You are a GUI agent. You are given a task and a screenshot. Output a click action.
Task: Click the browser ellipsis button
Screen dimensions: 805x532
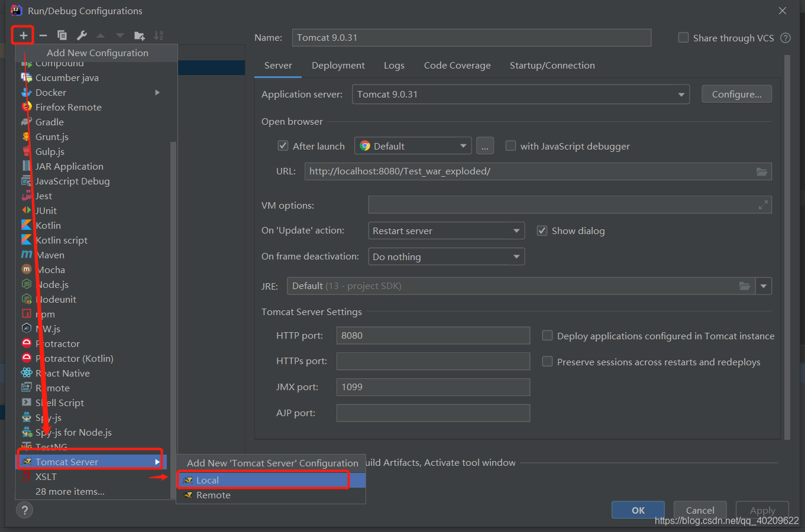pyautogui.click(x=484, y=146)
